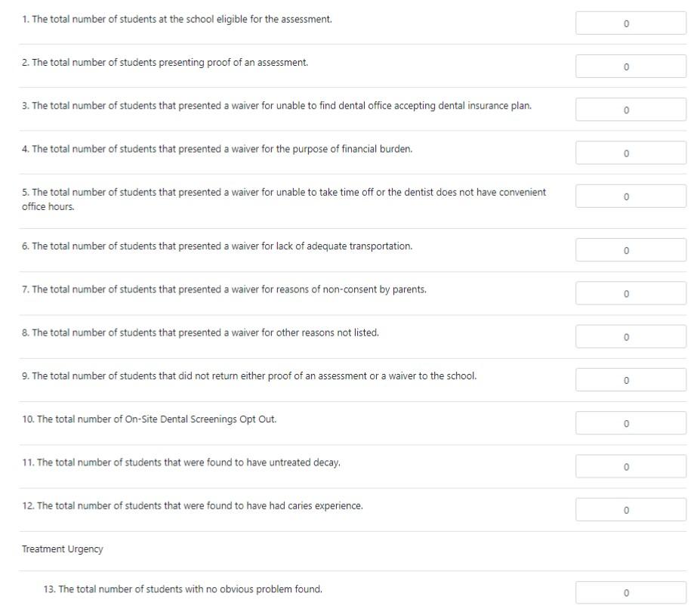
Task: Click the lack of transportation waiver field
Action: tap(631, 250)
